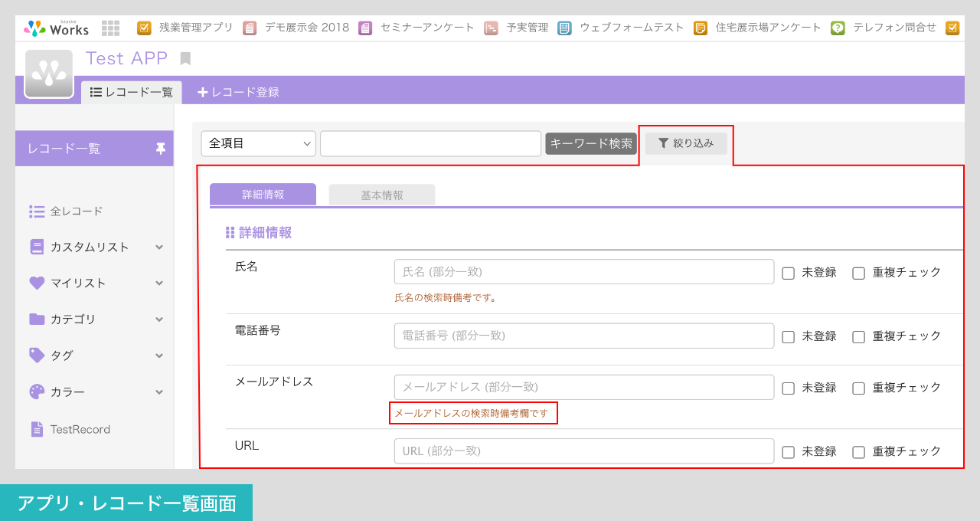This screenshot has height=521, width=980.
Task: Click the URL (部分一致) input field
Action: coord(584,451)
